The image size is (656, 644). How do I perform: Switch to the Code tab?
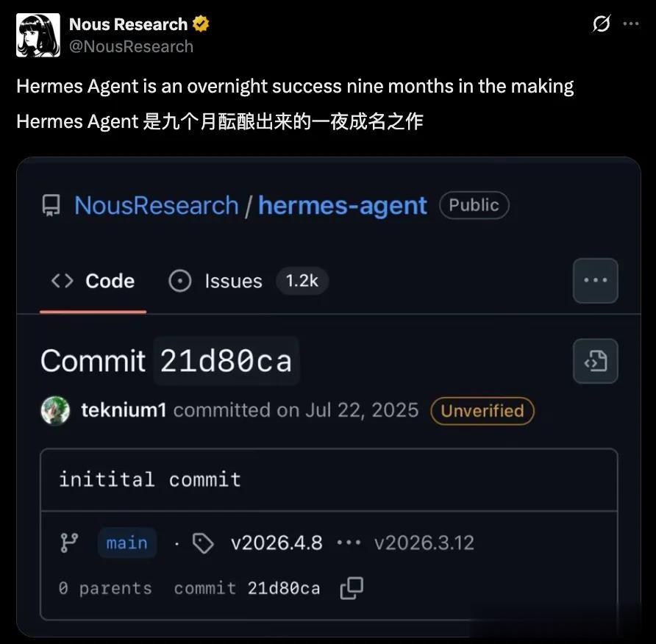pos(93,281)
